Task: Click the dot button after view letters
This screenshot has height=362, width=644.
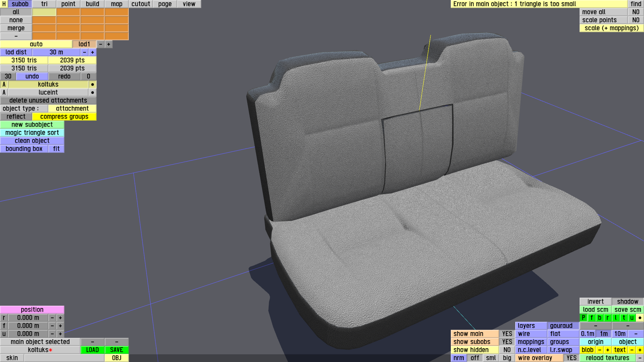Action: point(640,317)
